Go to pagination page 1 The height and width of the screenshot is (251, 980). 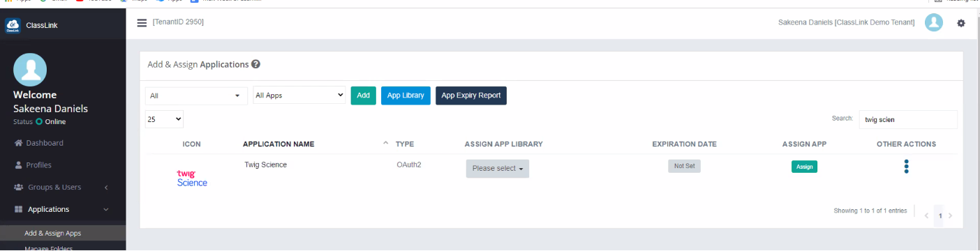coord(940,216)
